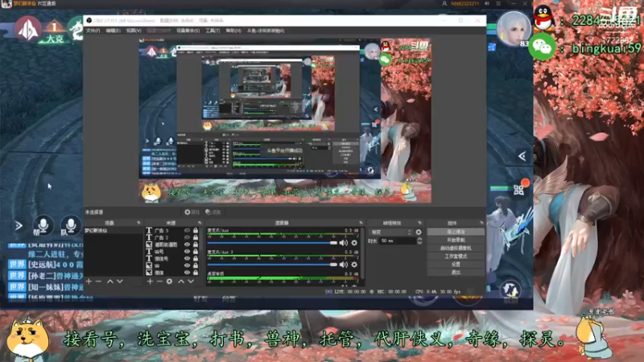Increase transition duration with stepper arrows
The image size is (644, 362).
click(419, 241)
